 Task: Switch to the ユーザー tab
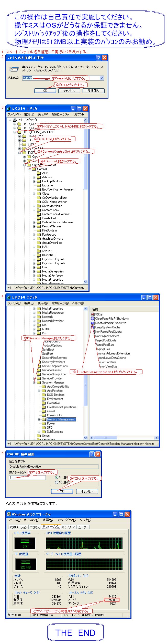coord(83,527)
